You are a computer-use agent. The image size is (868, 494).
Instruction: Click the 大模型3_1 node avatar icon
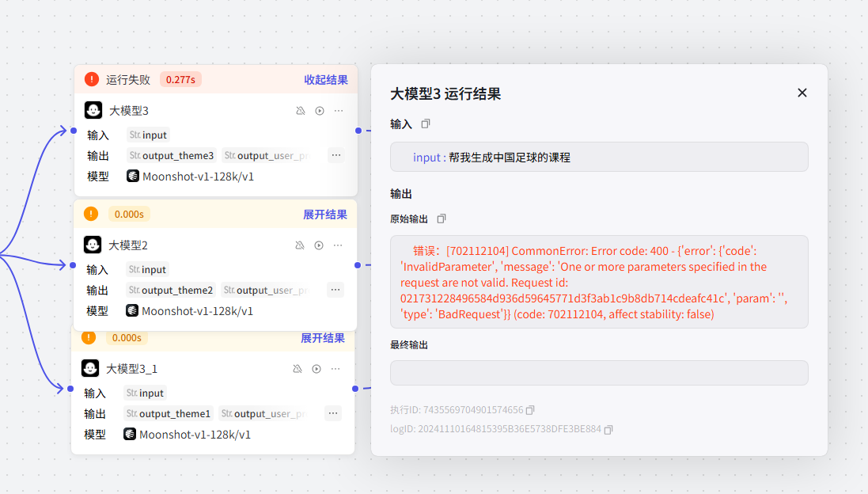click(90, 368)
